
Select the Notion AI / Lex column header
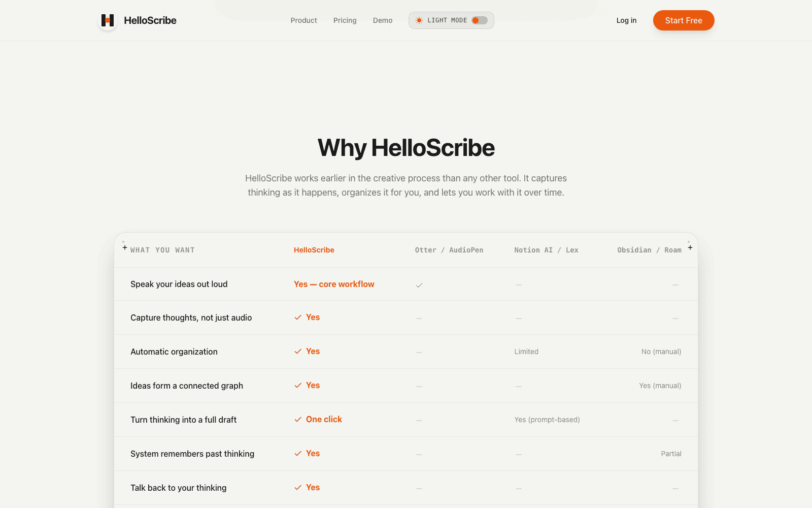(546, 250)
